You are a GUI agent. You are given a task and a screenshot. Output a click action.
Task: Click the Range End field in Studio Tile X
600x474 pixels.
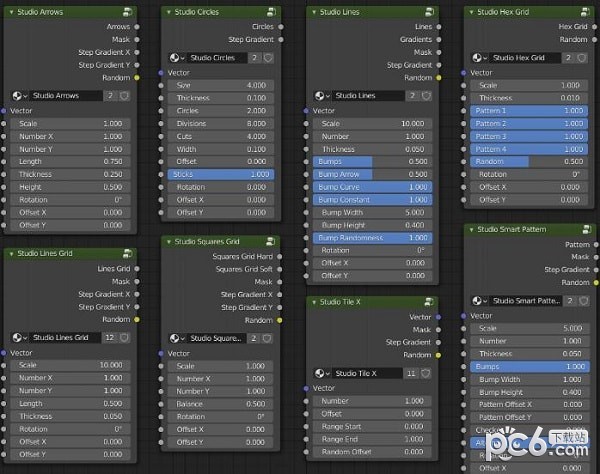pos(372,439)
